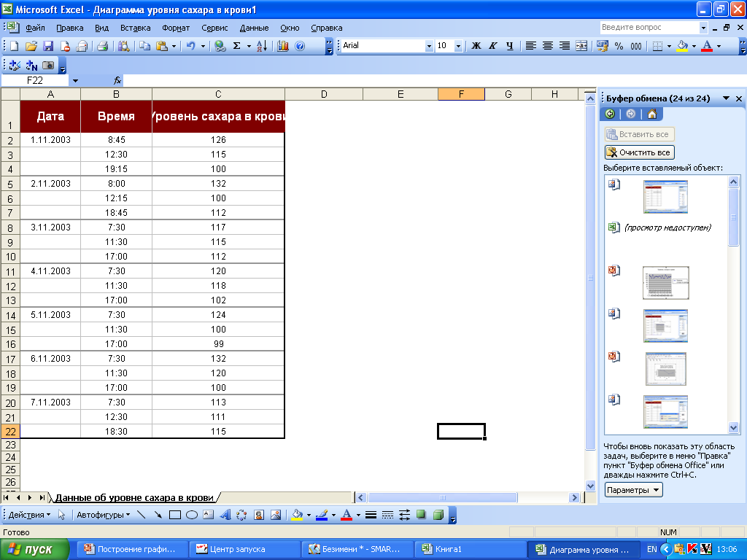This screenshot has width=747, height=560.
Task: Open the Arial font name dropdown
Action: (x=429, y=46)
